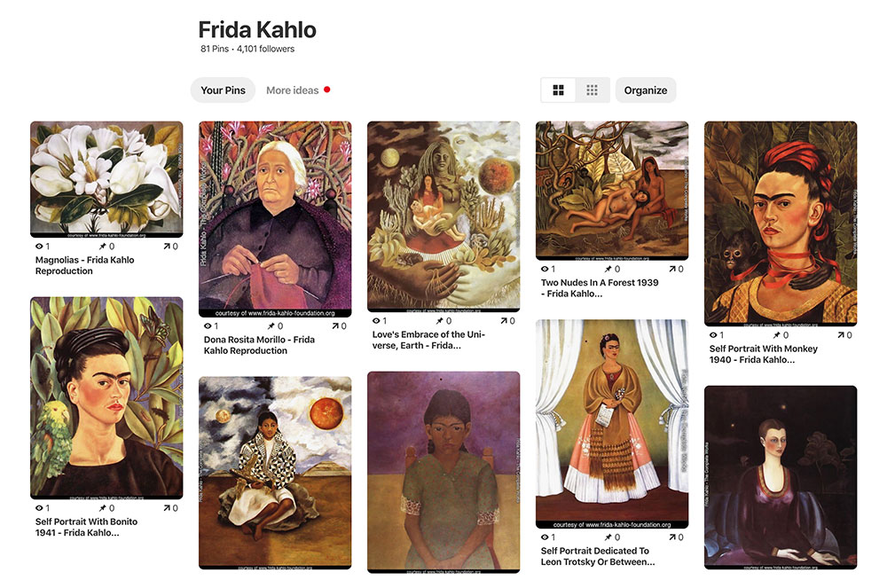Open the Self Portrait Dedicated To Leon Trotsky thumbnail

(x=612, y=424)
